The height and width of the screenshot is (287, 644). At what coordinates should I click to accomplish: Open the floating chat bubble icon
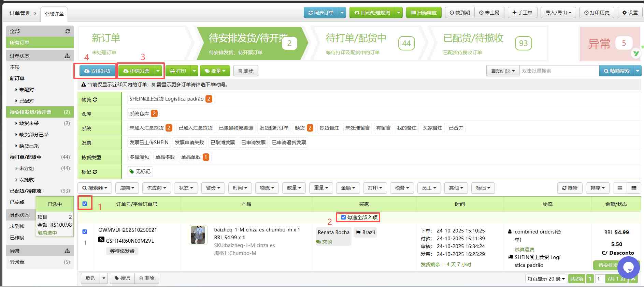tap(628, 268)
